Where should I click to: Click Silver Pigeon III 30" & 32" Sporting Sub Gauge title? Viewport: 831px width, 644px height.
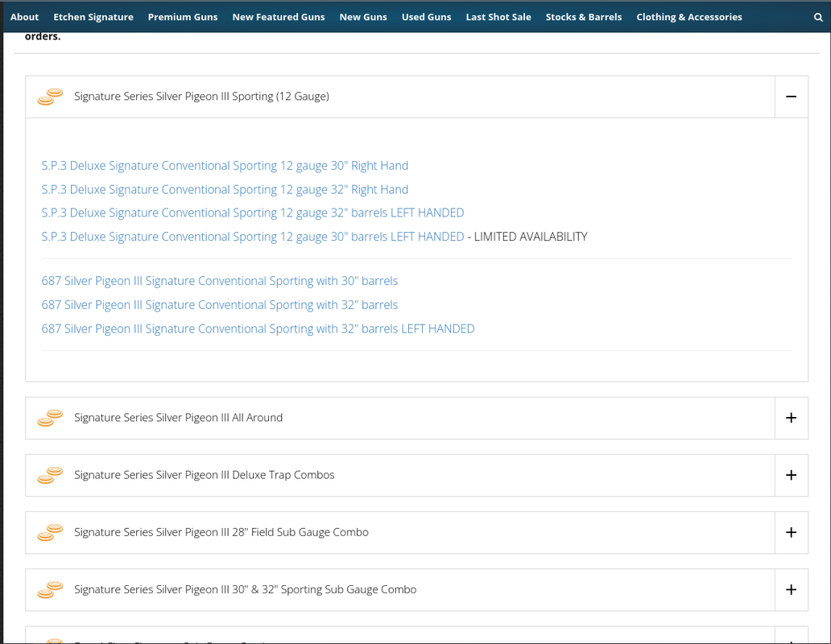pyautogui.click(x=245, y=589)
